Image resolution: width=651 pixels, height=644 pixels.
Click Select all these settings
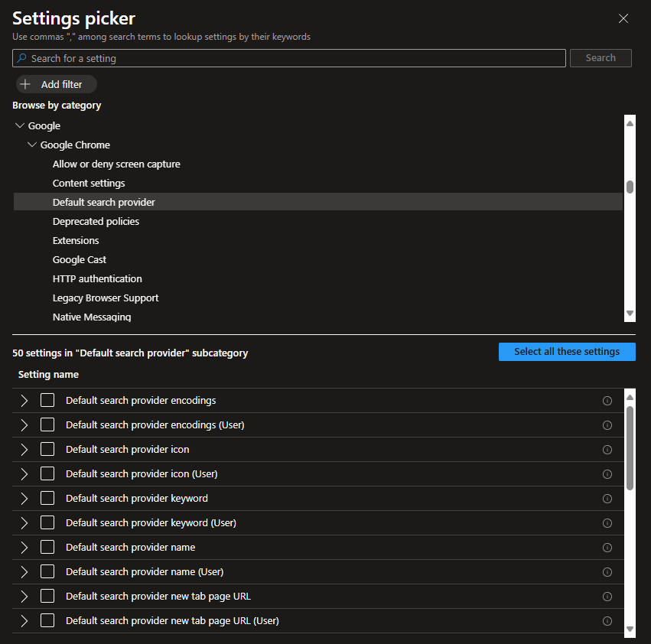click(x=567, y=352)
